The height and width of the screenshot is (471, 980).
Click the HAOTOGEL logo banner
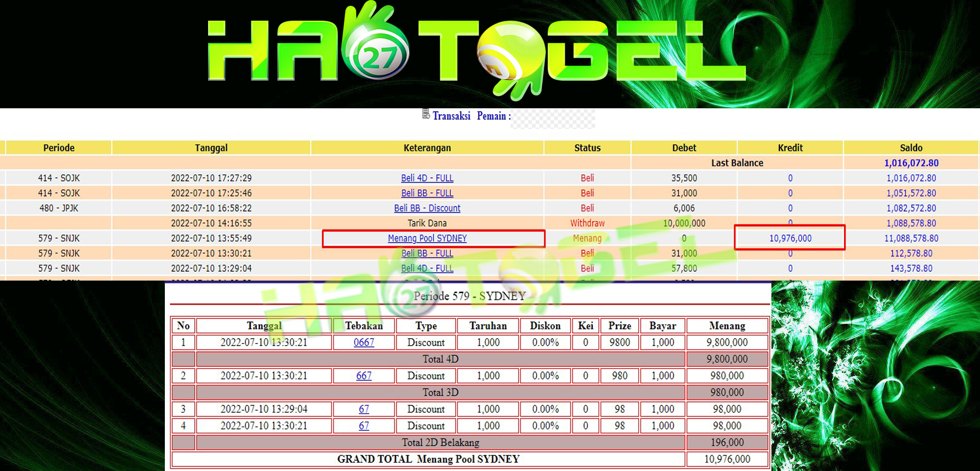[476, 52]
